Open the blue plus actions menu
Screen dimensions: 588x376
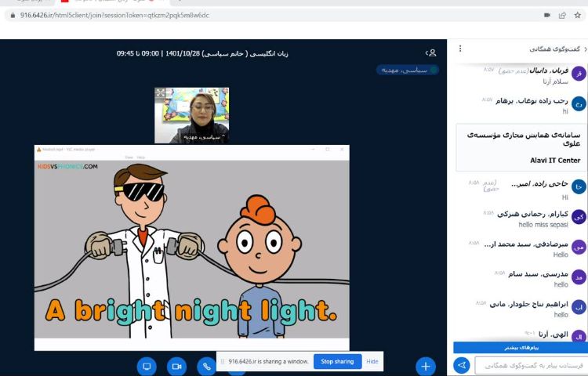426,366
